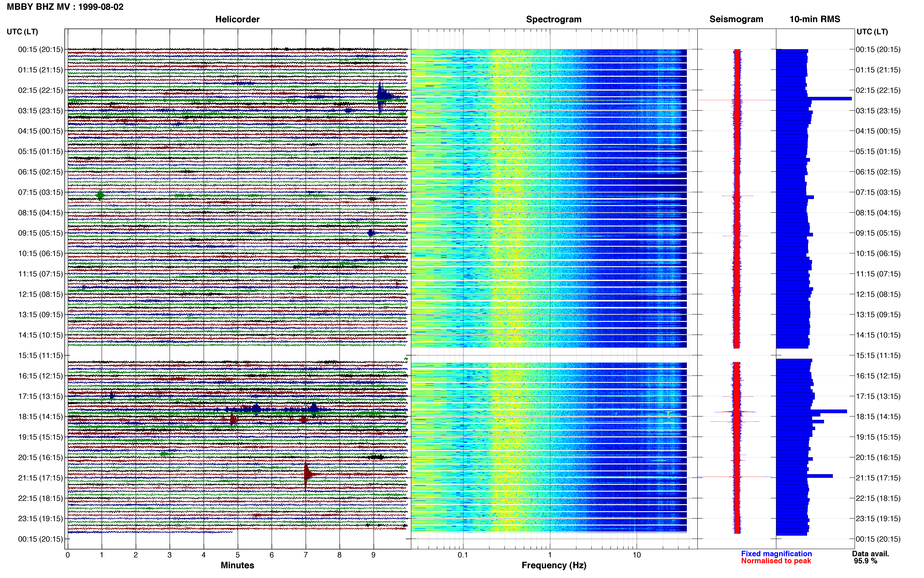Screen dimensions: 924x578
Task: Click helicorder-side time label '15:15 (11:15)'
Action: click(41, 356)
